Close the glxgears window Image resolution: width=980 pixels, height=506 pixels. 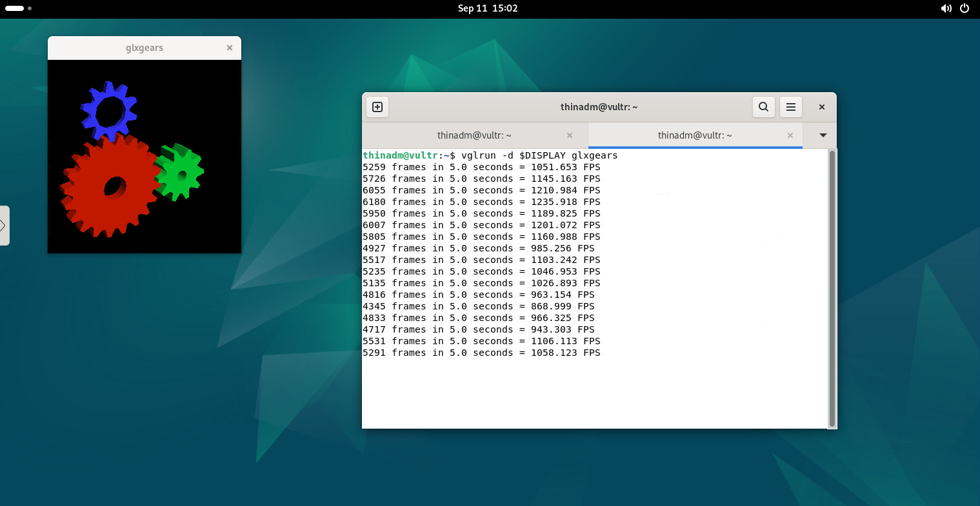pos(229,48)
